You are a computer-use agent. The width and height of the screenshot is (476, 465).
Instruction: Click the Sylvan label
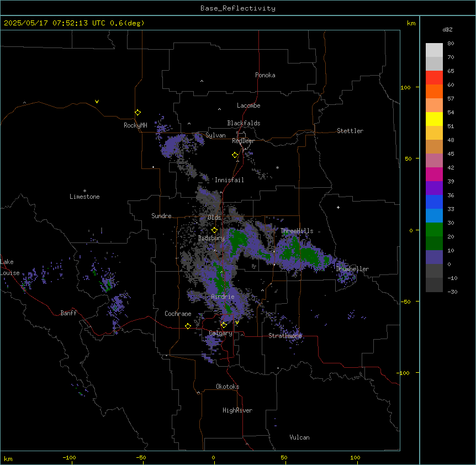tap(215, 135)
